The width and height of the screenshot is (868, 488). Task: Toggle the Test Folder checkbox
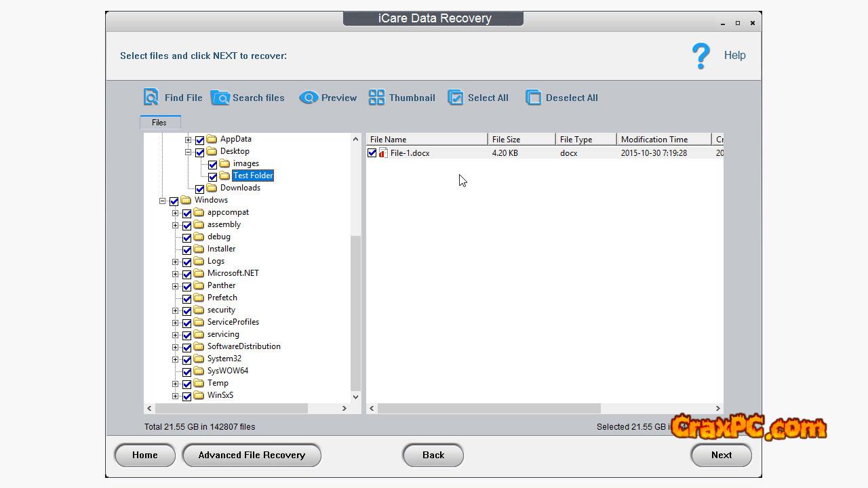coord(213,176)
